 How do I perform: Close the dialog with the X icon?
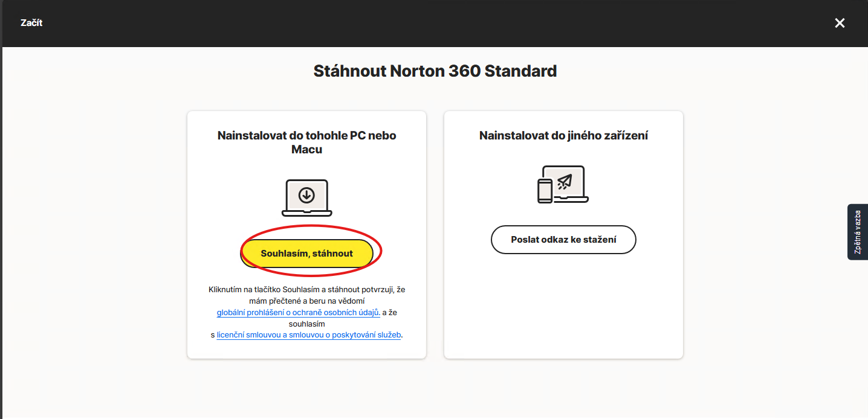pyautogui.click(x=840, y=23)
